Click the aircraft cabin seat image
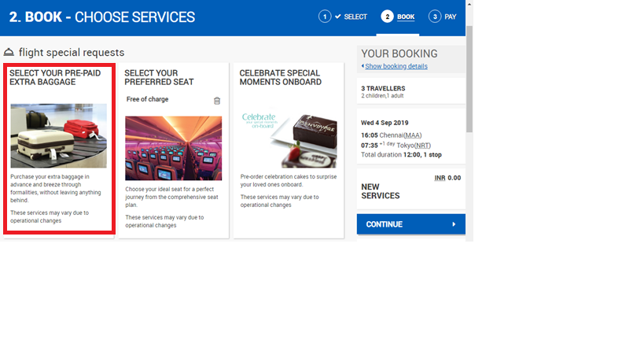 pyautogui.click(x=173, y=148)
